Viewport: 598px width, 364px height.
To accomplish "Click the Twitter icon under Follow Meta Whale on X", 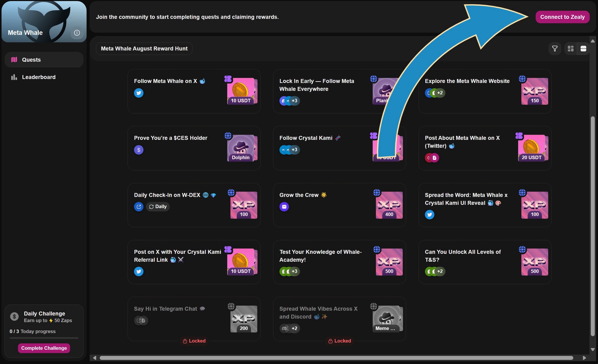I will 139,93.
